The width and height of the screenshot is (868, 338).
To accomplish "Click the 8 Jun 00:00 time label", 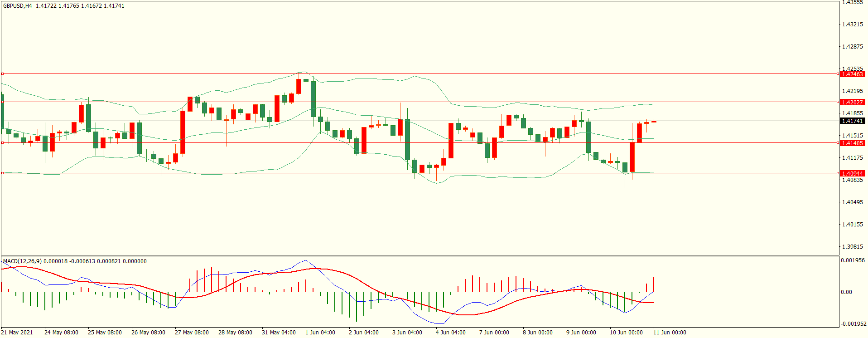I will [x=538, y=333].
